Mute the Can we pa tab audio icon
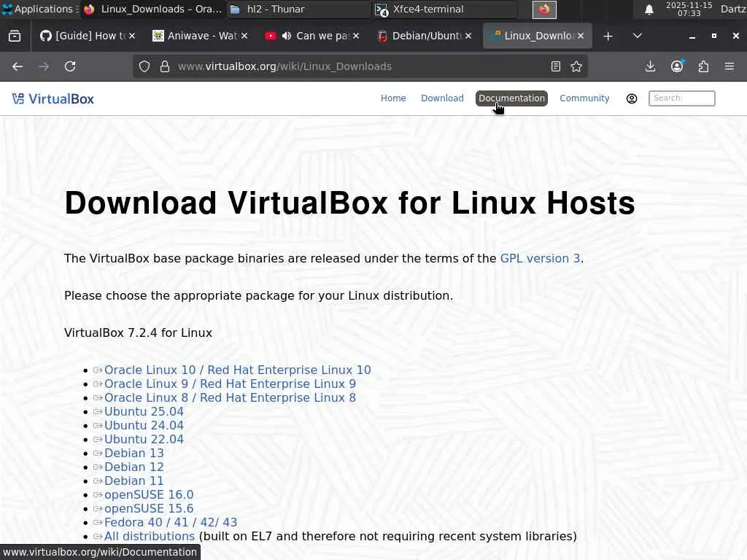The image size is (747, 560). (286, 36)
